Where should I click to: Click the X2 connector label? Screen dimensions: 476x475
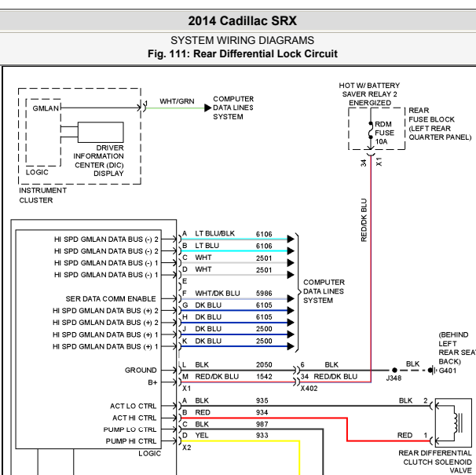(x=187, y=448)
